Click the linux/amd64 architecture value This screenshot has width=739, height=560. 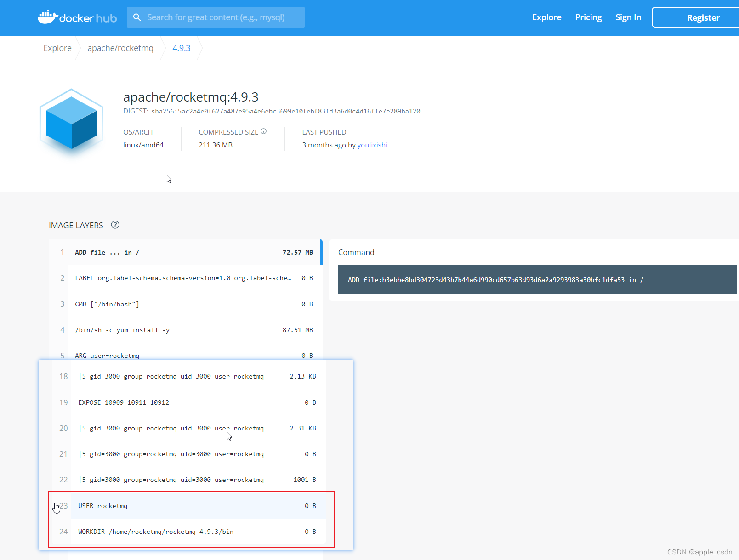coord(143,145)
